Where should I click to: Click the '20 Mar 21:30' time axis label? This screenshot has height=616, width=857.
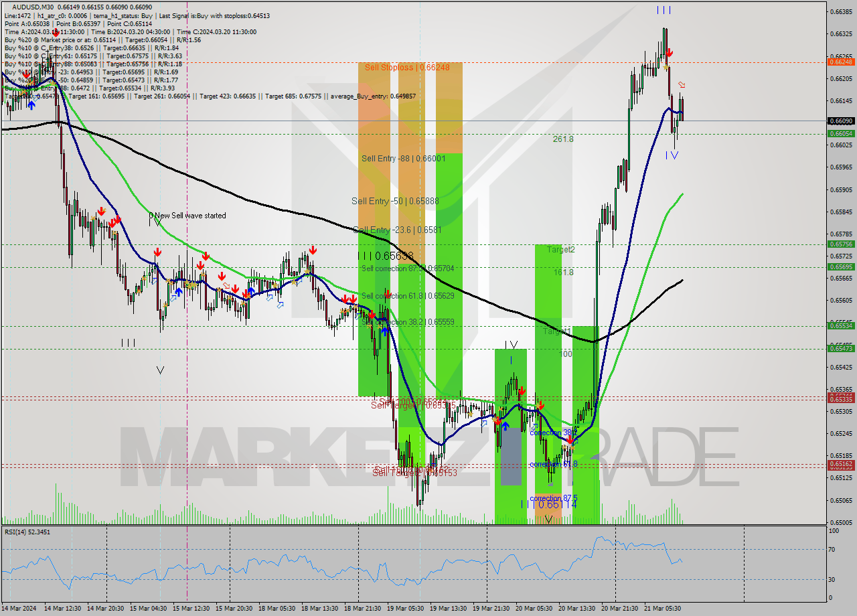pos(621,608)
